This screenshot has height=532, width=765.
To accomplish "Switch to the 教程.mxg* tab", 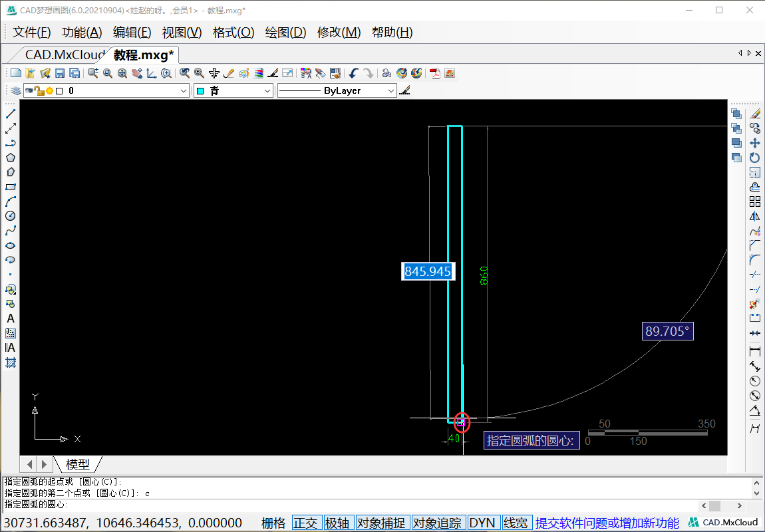I will pos(144,55).
